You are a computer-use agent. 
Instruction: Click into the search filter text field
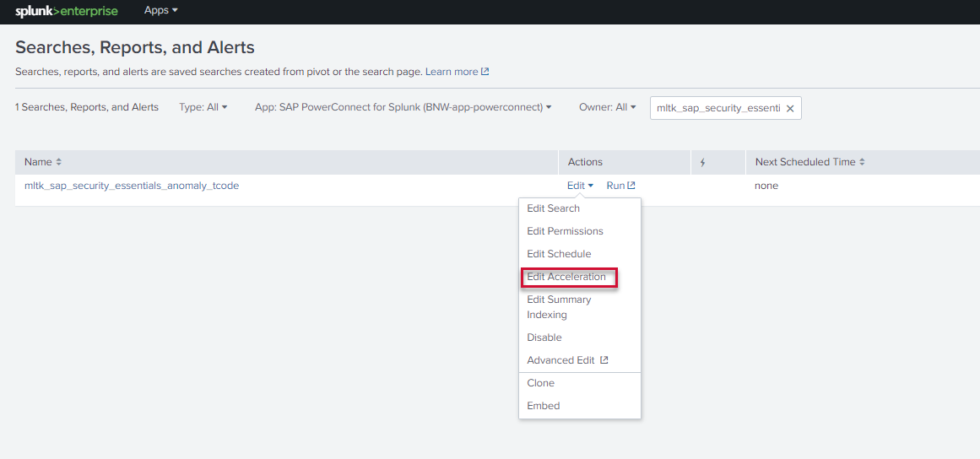pyautogui.click(x=717, y=108)
